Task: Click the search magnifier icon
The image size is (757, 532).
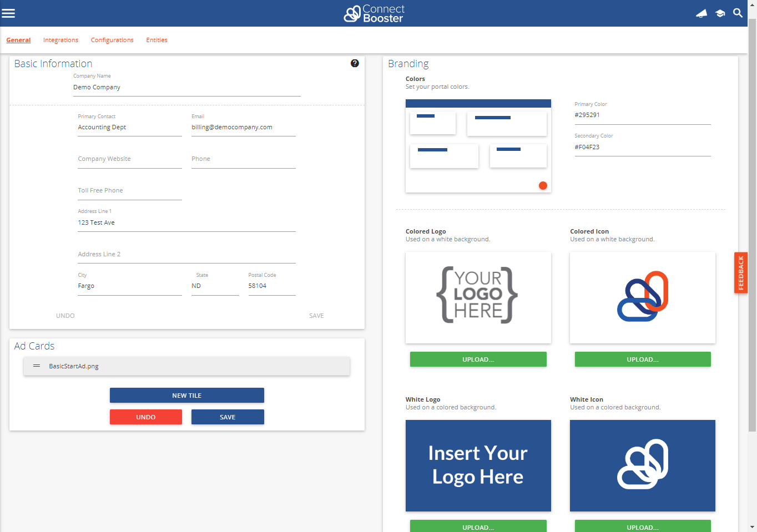Action: 738,13
